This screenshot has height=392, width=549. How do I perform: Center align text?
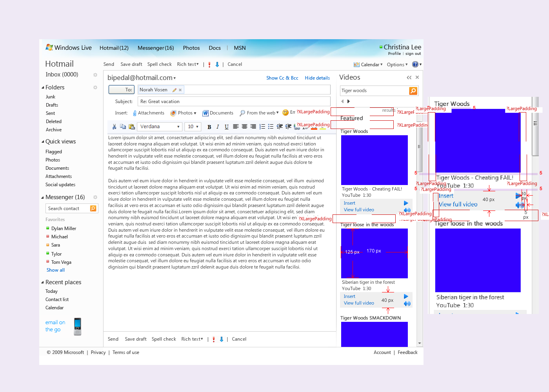point(244,127)
